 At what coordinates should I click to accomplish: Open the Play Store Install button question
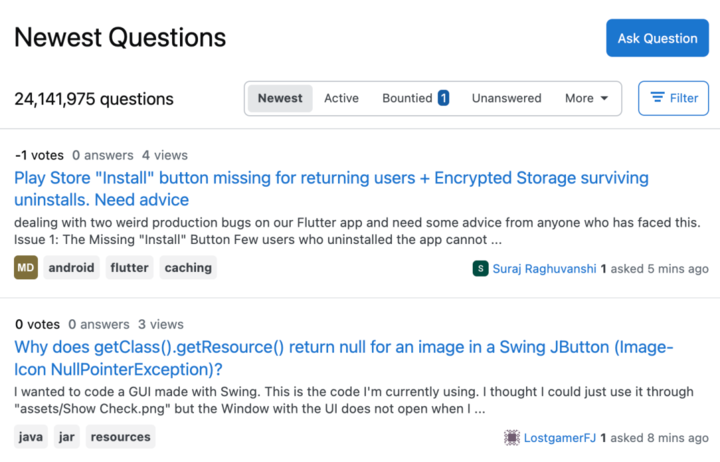[x=331, y=189]
